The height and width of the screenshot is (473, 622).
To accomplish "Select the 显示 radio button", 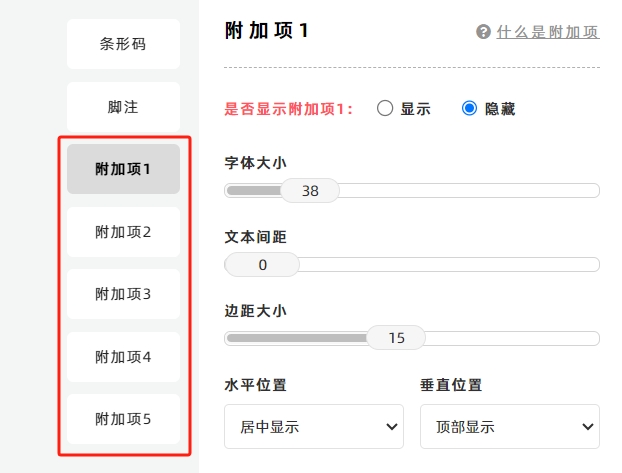I will pyautogui.click(x=385, y=108).
